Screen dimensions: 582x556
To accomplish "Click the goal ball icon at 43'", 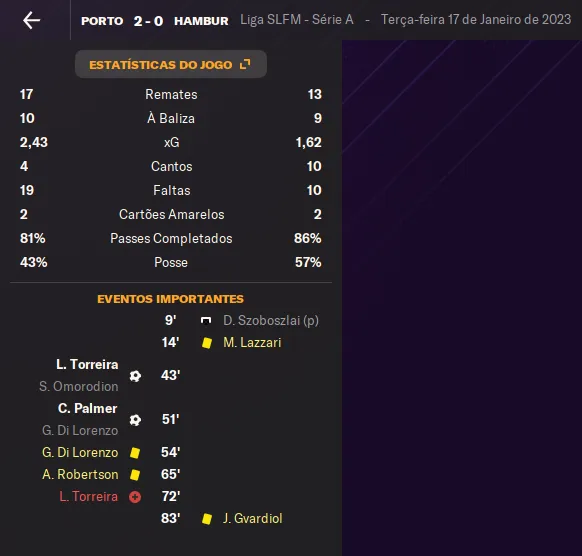I will (135, 376).
